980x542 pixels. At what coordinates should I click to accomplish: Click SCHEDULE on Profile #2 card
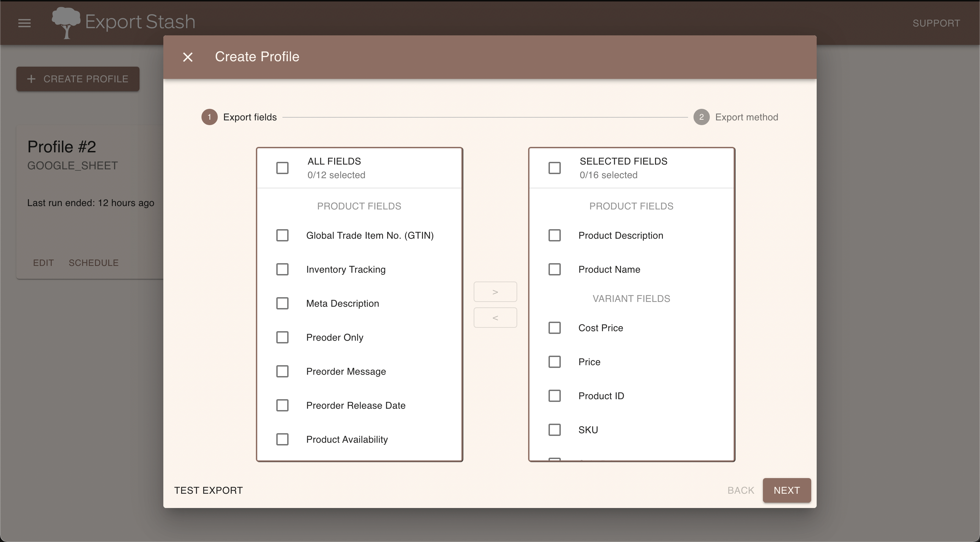pyautogui.click(x=94, y=262)
